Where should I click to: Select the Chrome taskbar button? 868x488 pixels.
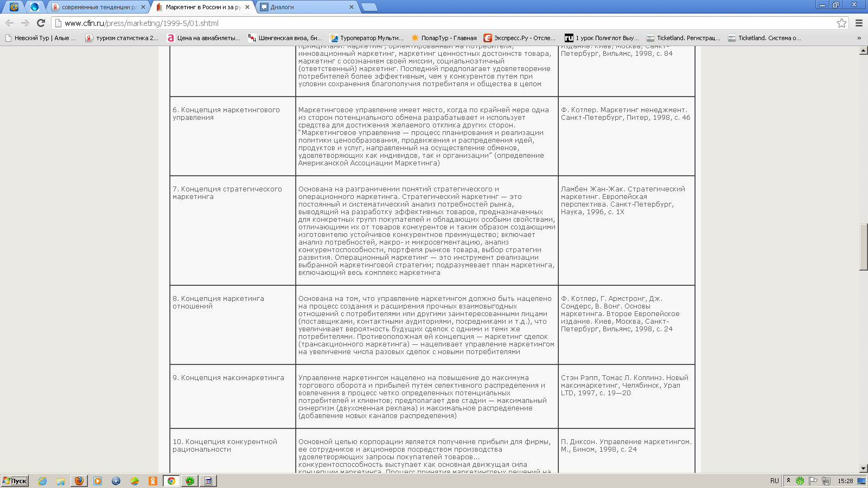(171, 480)
